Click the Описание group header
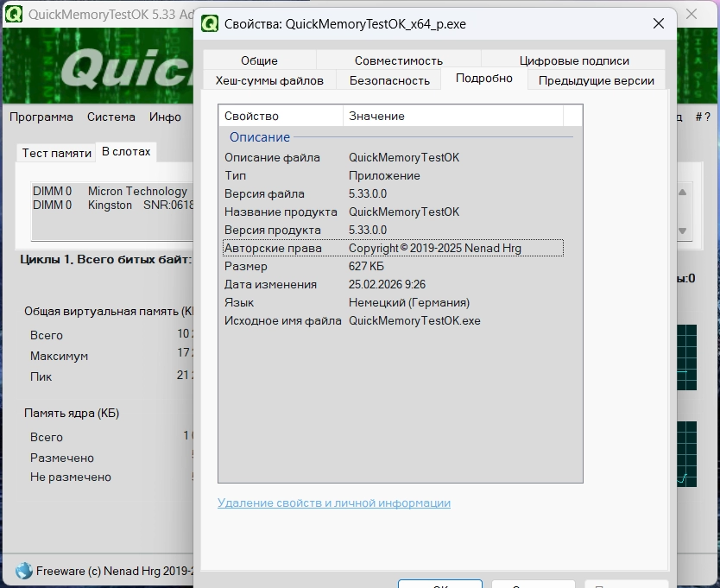Screen dimensions: 720x588 point(260,137)
